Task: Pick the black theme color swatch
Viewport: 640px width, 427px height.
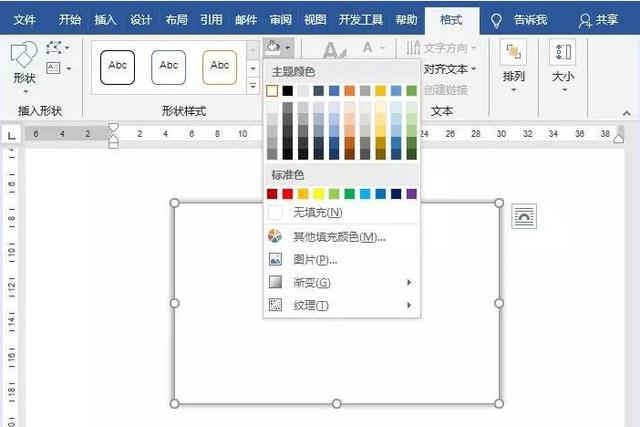Action: coord(287,91)
